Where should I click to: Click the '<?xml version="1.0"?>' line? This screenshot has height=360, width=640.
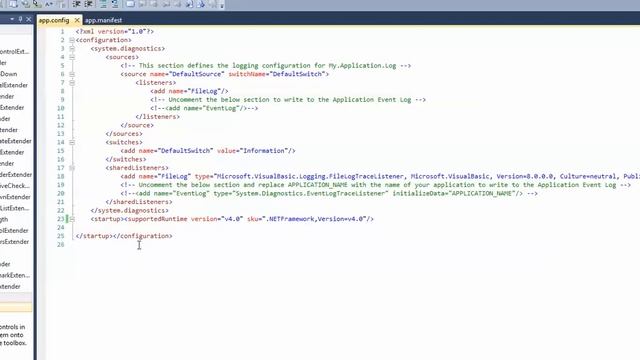click(115, 31)
